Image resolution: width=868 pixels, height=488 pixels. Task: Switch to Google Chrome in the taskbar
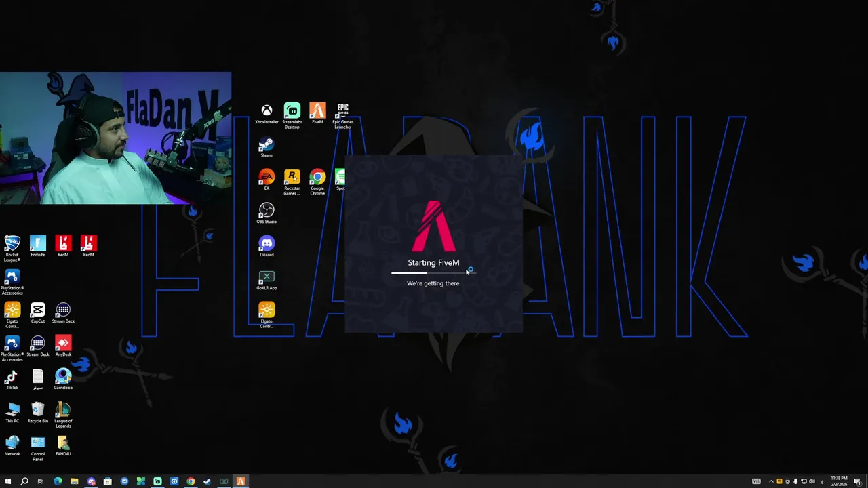tap(191, 481)
